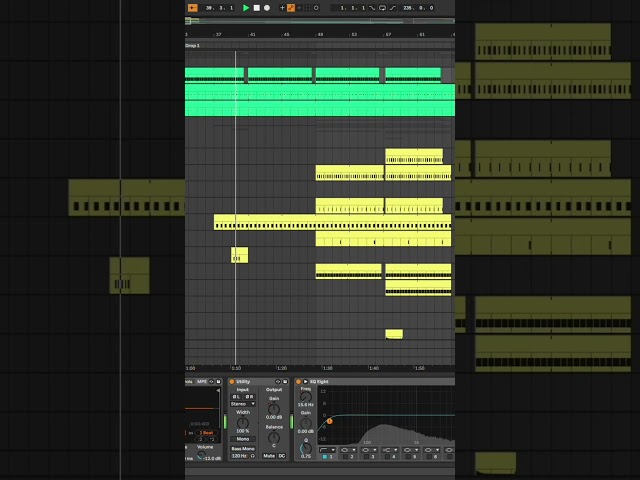
Task: Toggle the Loop switch in transport
Action: coord(382,8)
